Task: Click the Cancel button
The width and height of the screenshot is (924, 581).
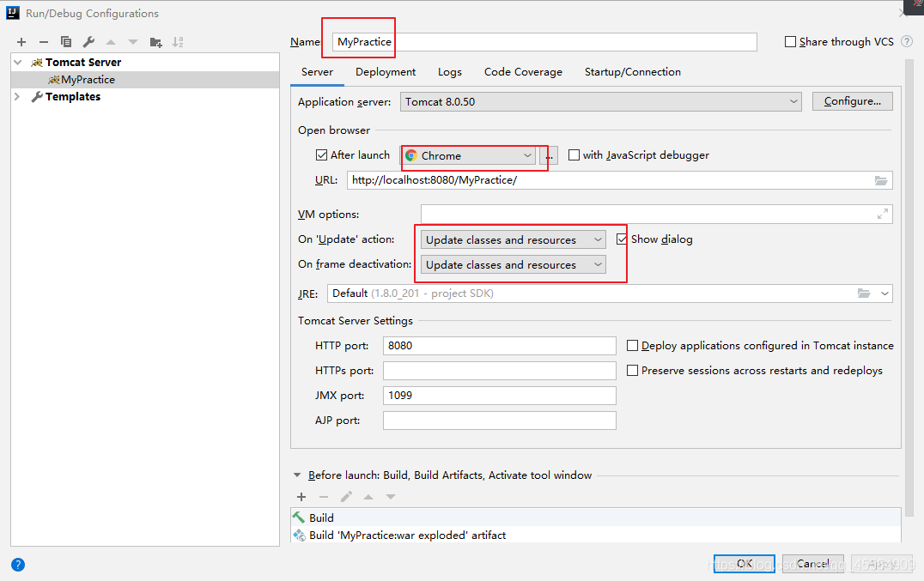Action: pyautogui.click(x=813, y=563)
